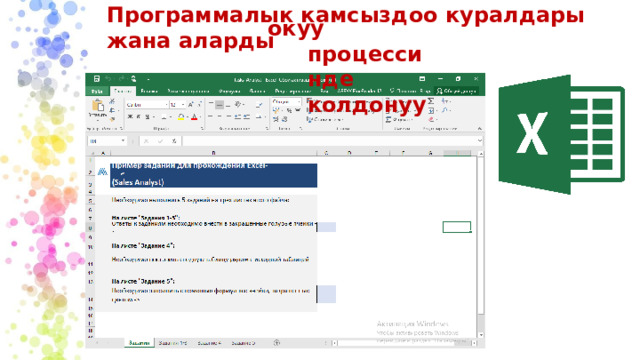Select Bottom Align in Alignment group
The height and width of the screenshot is (360, 640).
[228, 105]
